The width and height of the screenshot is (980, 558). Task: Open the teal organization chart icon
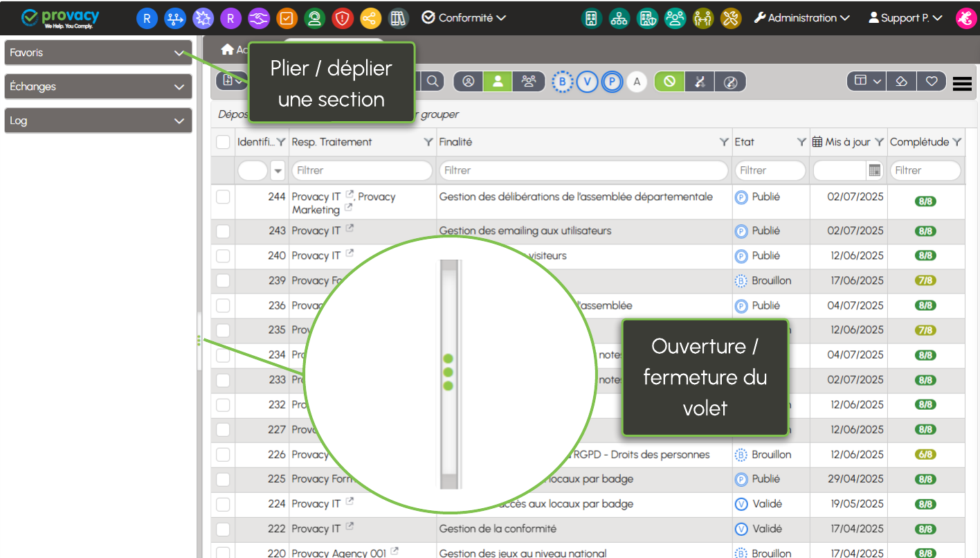[619, 18]
